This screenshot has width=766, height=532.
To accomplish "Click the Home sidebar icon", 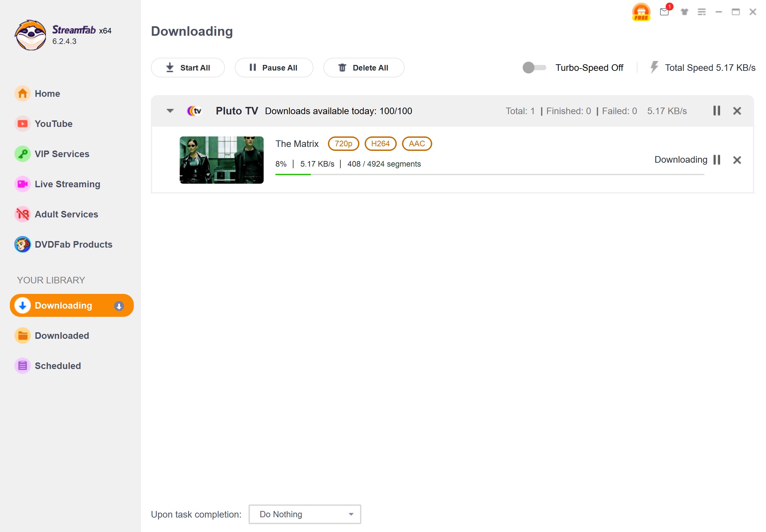I will (23, 94).
